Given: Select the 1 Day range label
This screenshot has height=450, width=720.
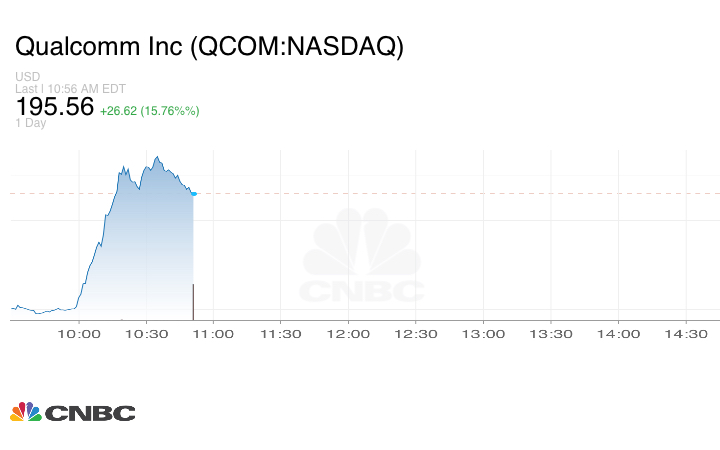Looking at the screenshot, I should pyautogui.click(x=31, y=123).
